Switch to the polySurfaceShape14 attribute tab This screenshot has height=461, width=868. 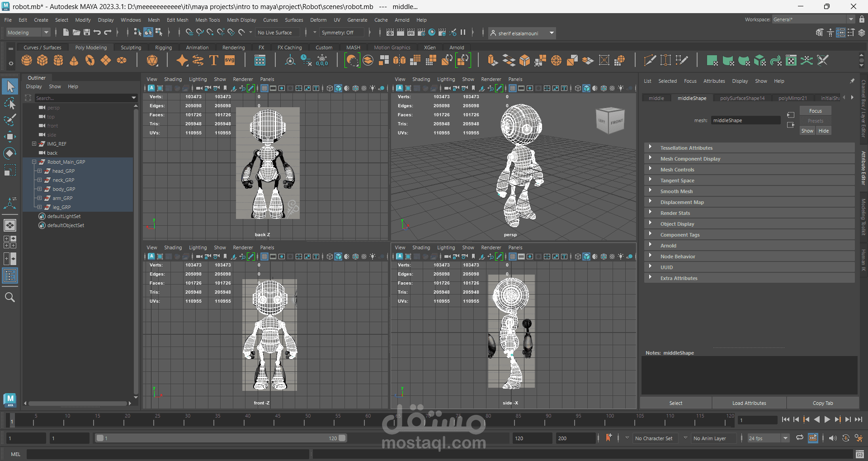coord(742,98)
